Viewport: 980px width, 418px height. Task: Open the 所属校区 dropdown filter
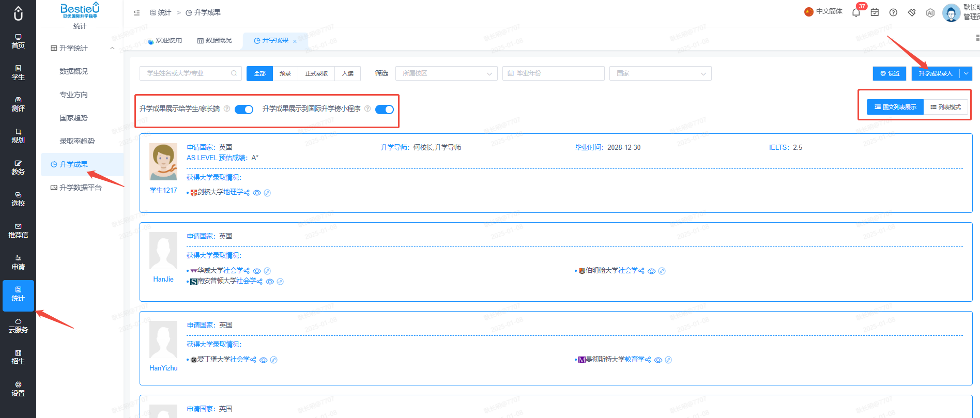pos(447,73)
